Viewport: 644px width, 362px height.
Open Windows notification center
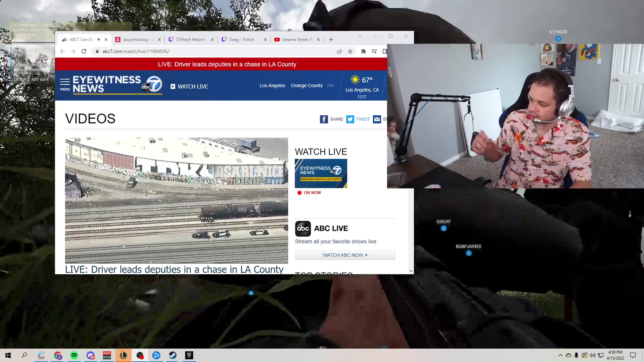(633, 355)
